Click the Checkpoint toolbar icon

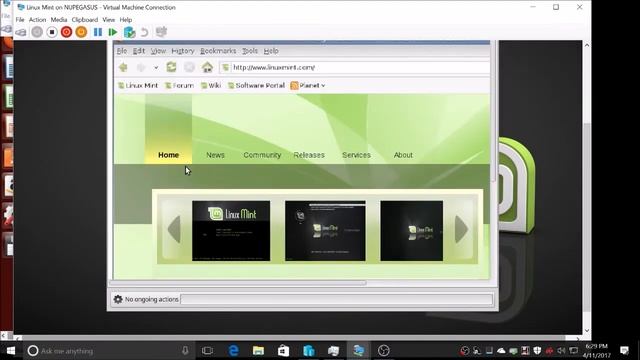pyautogui.click(x=129, y=32)
